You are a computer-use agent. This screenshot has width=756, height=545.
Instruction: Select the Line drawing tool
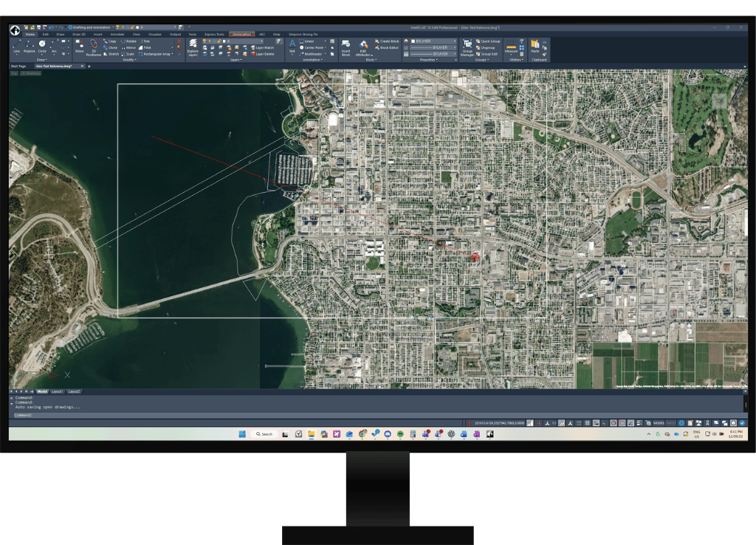point(16,46)
